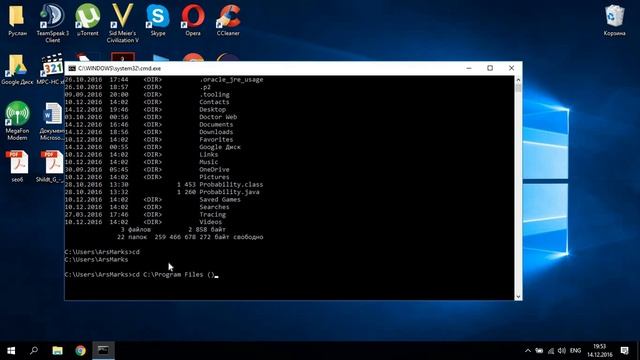The image size is (640, 360).
Task: Click the Music directory entry
Action: pyautogui.click(x=209, y=162)
